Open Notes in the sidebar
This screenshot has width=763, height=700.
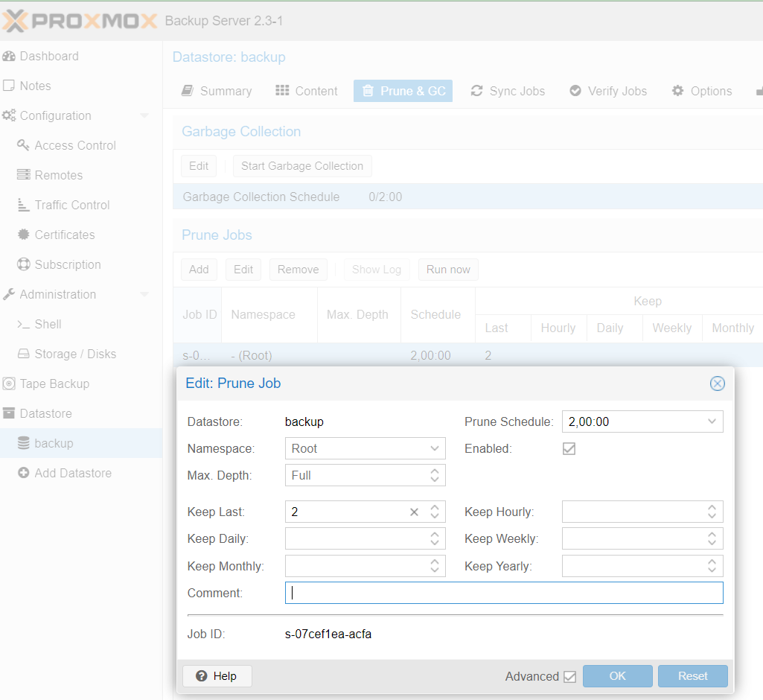pyautogui.click(x=35, y=86)
